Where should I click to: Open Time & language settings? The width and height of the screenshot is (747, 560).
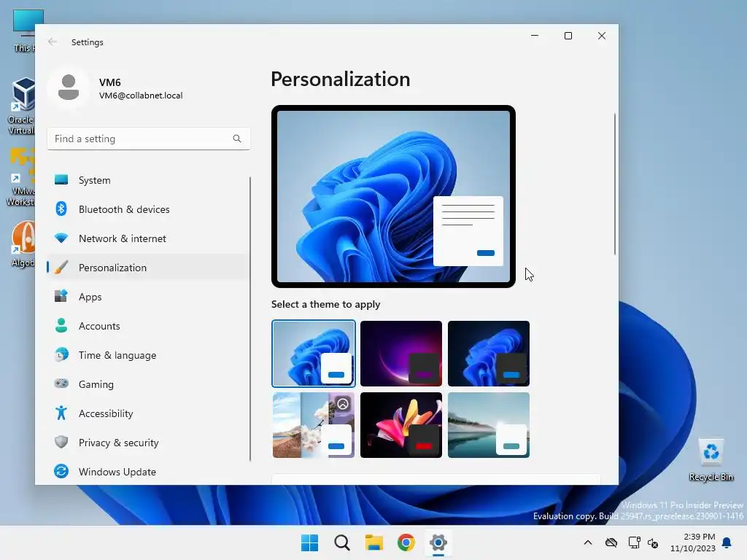click(x=147, y=355)
